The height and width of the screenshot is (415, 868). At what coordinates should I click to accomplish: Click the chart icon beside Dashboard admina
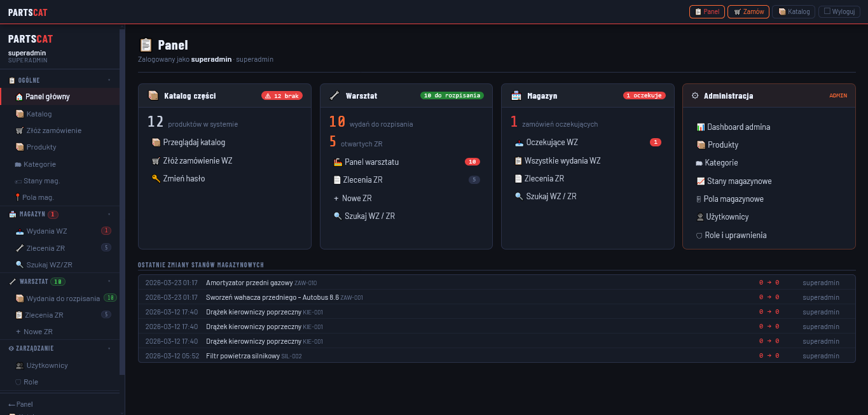point(701,127)
